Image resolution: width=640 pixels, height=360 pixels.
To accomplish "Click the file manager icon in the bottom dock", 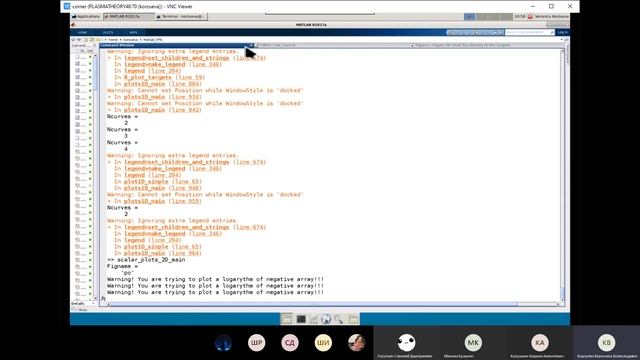I will [x=287, y=319].
